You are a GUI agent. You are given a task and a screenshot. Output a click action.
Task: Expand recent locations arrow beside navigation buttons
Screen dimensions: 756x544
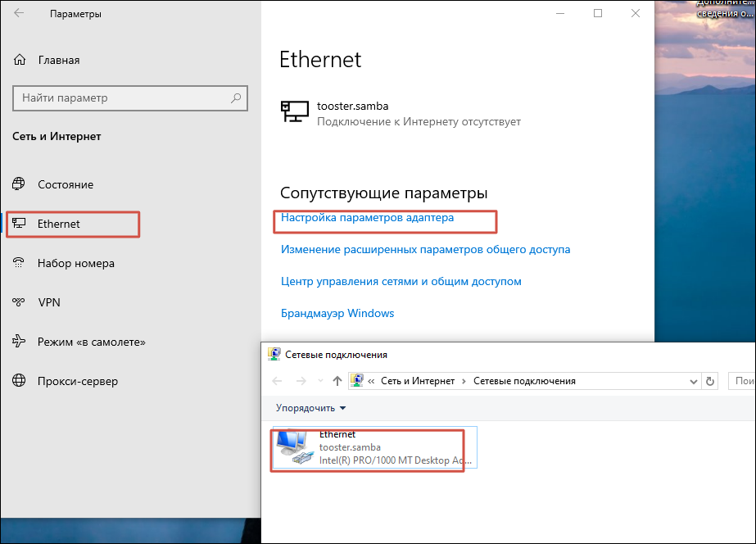pyautogui.click(x=319, y=381)
